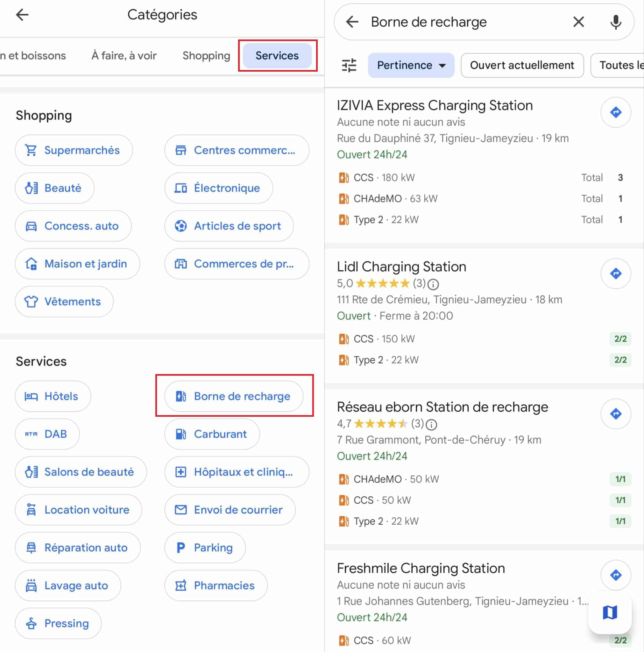Viewport: 644px width, 652px height.
Task: Open the Salons de beauté chip
Action: [x=81, y=472]
